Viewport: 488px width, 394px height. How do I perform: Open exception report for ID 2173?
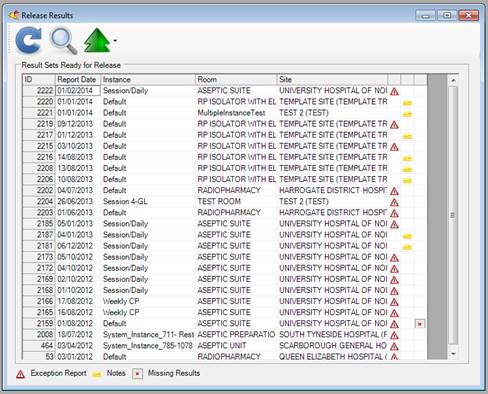tap(394, 258)
